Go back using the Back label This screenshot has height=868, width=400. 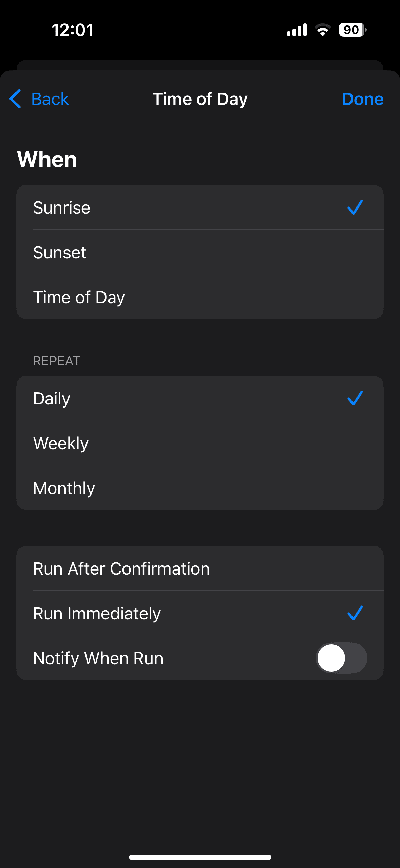tap(50, 99)
